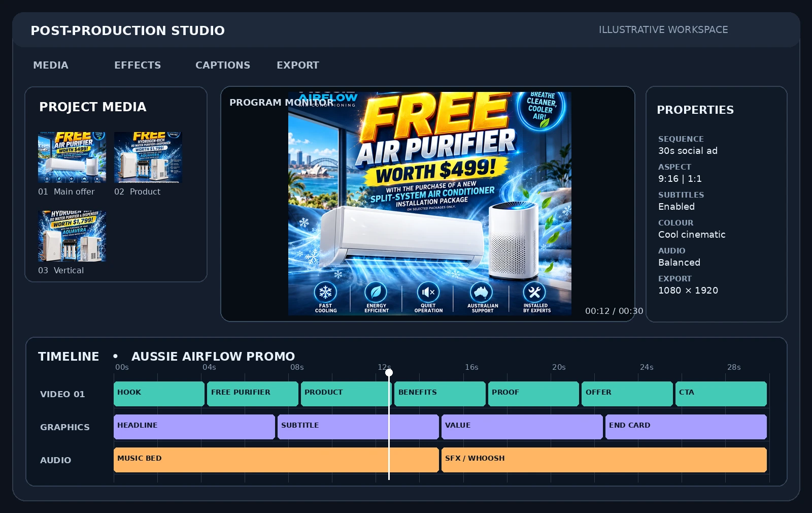Click the Australian Support map icon
The height and width of the screenshot is (513, 812).
pyautogui.click(x=482, y=292)
